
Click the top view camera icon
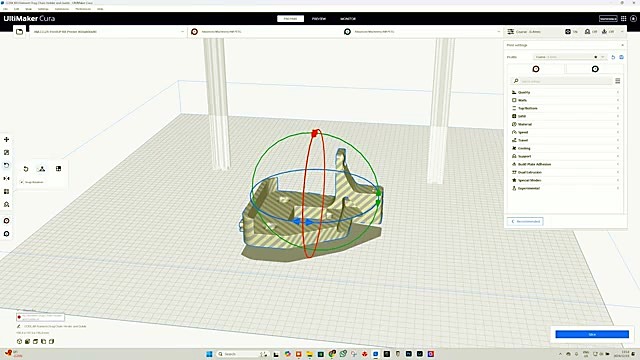[x=36, y=341]
